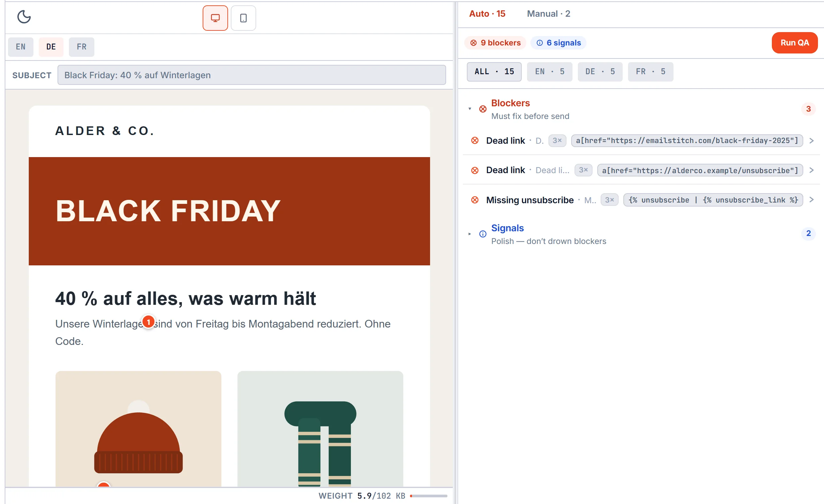Toggle dark mode with the moon icon
Viewport: 824px width, 504px height.
click(24, 17)
